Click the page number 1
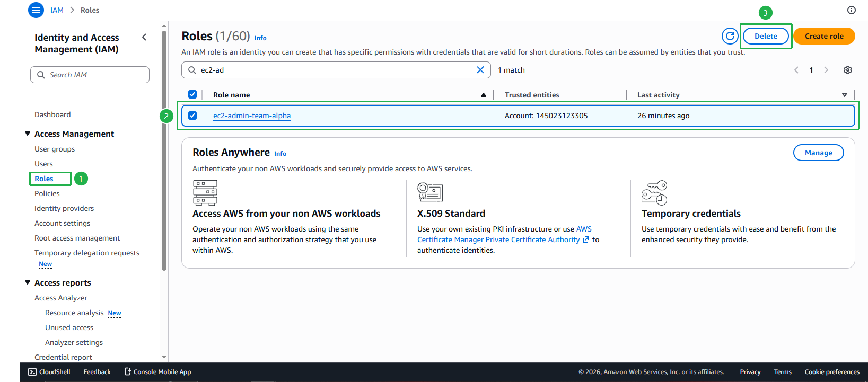Viewport: 868px width, 382px height. tap(811, 70)
